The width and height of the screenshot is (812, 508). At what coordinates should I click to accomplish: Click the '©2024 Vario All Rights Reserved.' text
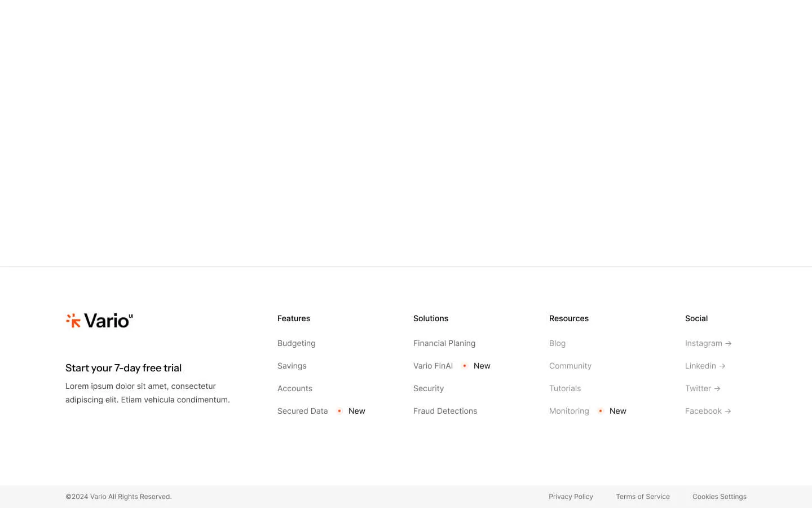pos(118,497)
